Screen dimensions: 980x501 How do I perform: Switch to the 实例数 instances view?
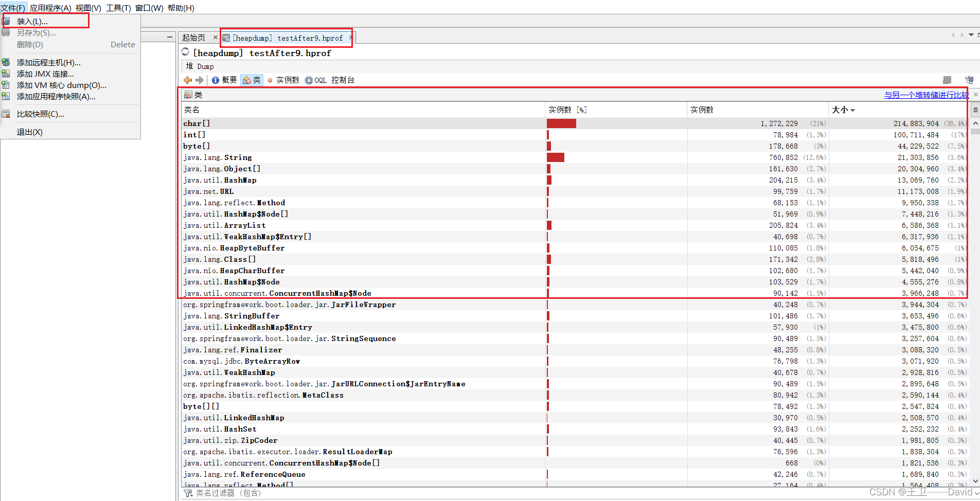point(283,80)
